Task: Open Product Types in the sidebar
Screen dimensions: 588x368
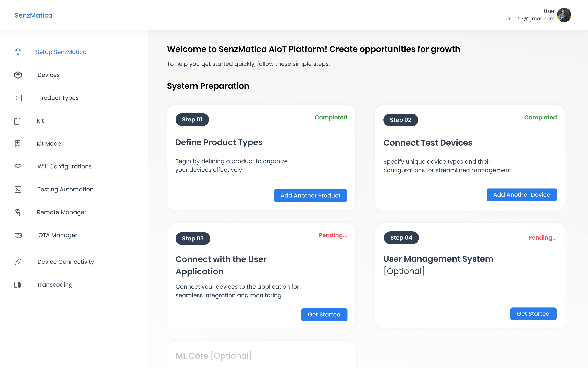Action: click(58, 98)
